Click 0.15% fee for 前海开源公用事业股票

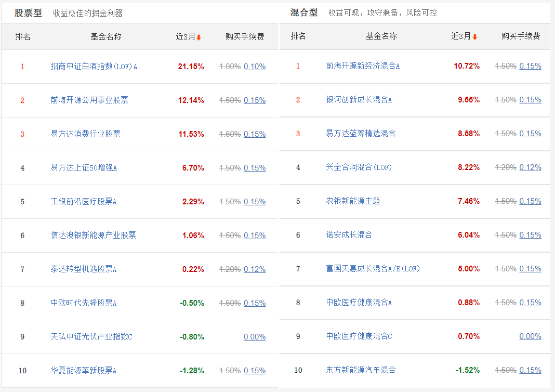(255, 100)
